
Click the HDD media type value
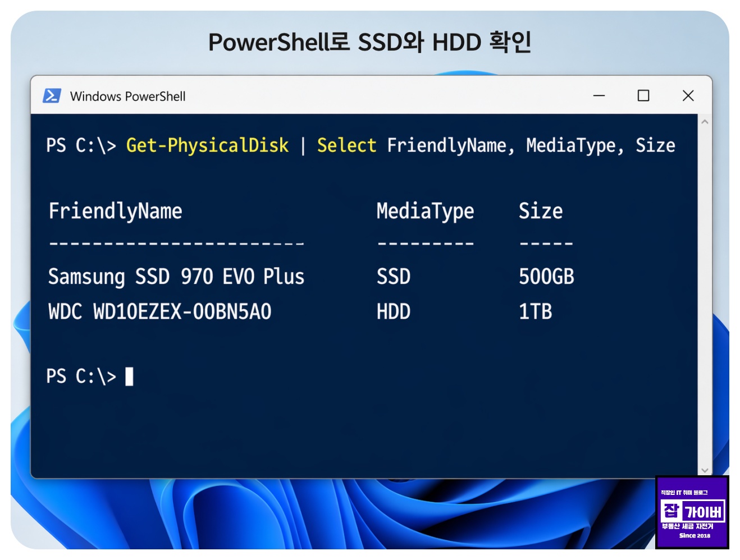(394, 311)
